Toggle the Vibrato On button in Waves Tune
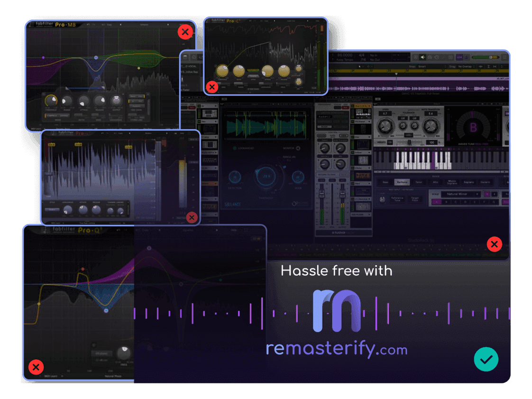This screenshot has height=399, width=532. [x=390, y=142]
